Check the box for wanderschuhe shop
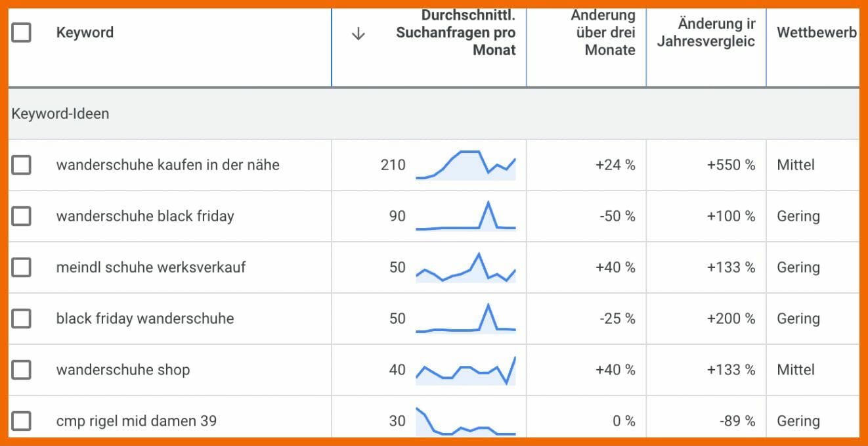 point(21,370)
